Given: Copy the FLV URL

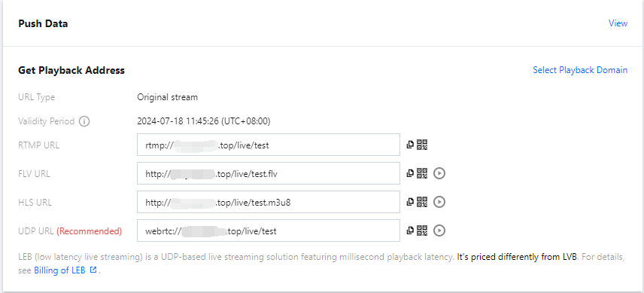Looking at the screenshot, I should point(409,173).
